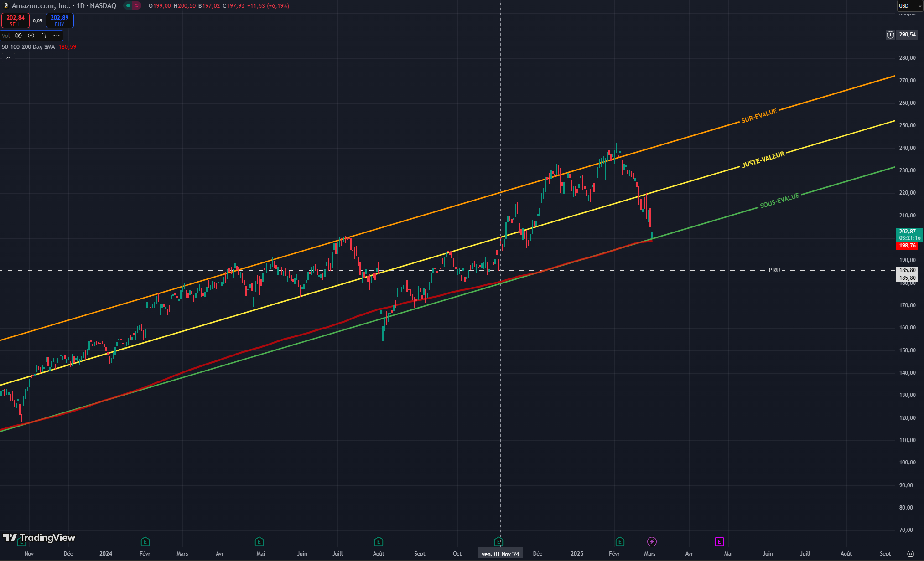Click the 2025 label on time axis
The image size is (924, 561).
coord(577,554)
